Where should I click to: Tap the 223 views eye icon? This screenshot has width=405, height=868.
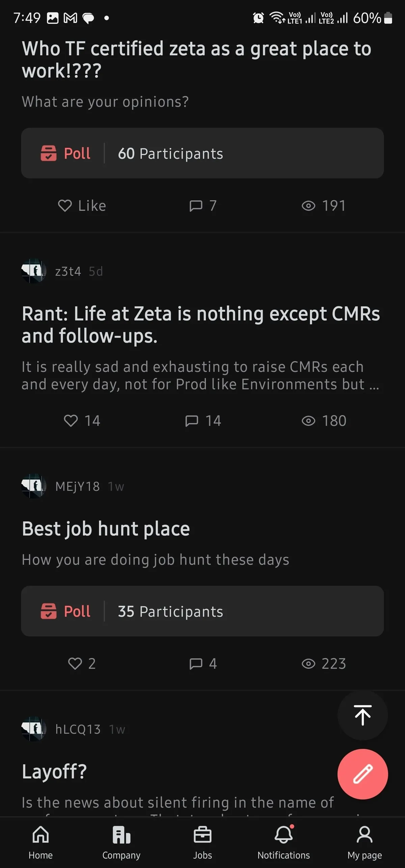(x=308, y=664)
